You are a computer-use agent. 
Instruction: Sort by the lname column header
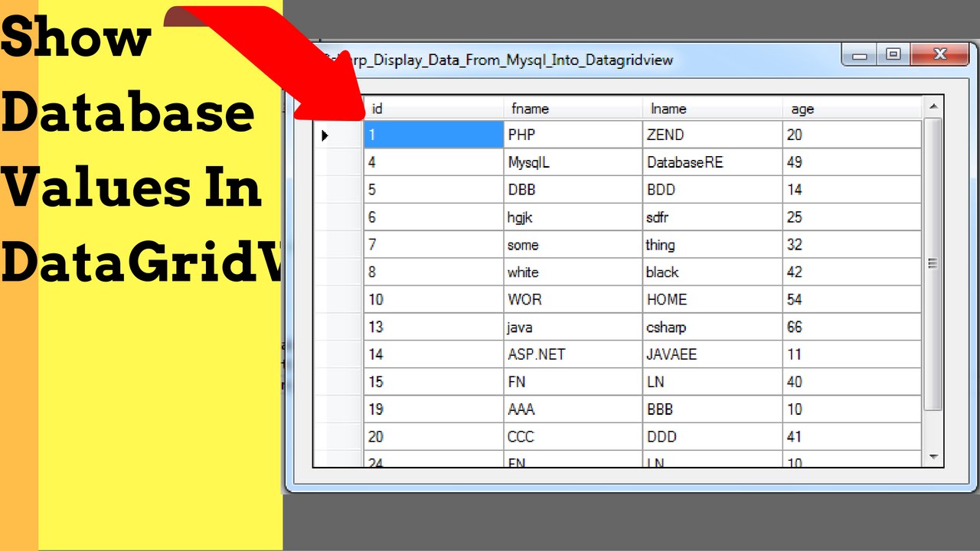click(713, 109)
